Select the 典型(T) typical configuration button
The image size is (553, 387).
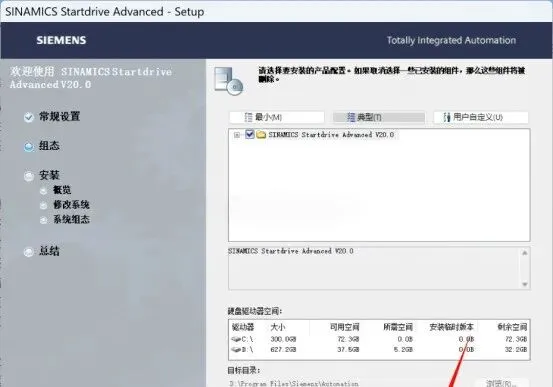[379, 117]
